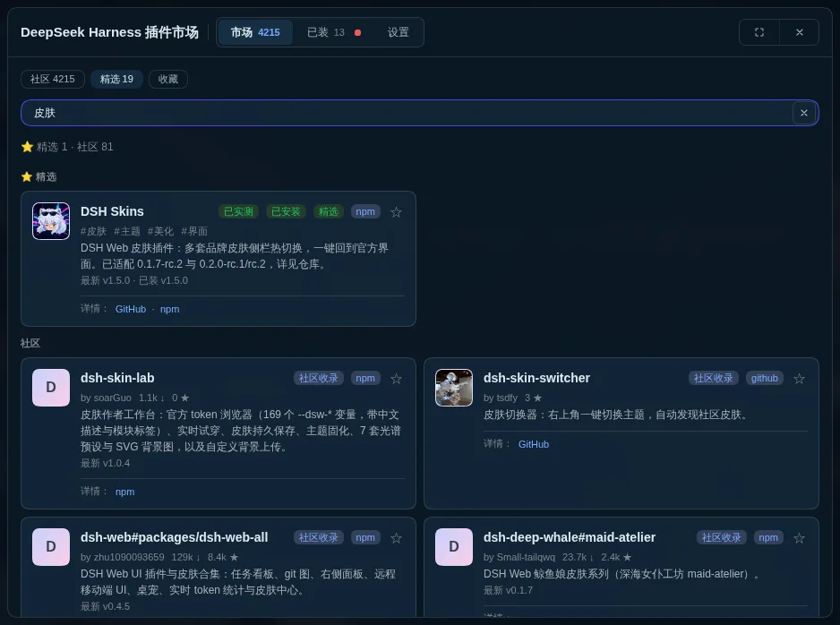The image size is (840, 625).
Task: Click the dsh-web-all D avatar
Action: click(x=51, y=547)
